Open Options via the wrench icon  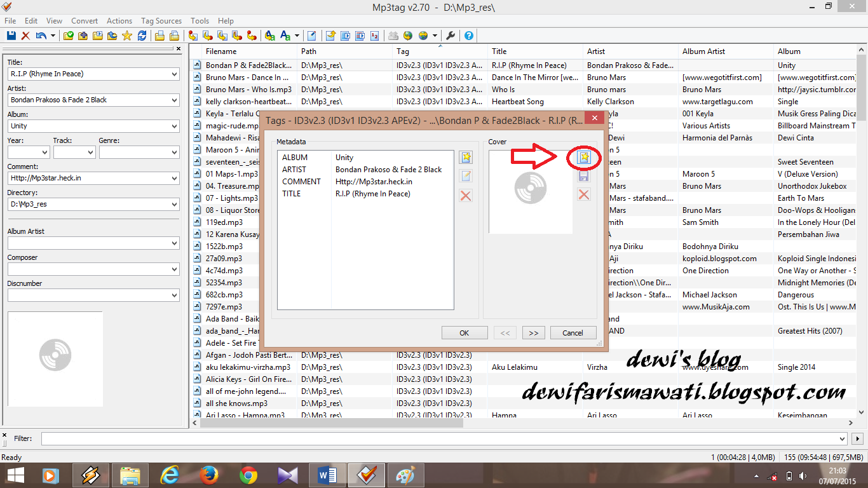point(451,36)
